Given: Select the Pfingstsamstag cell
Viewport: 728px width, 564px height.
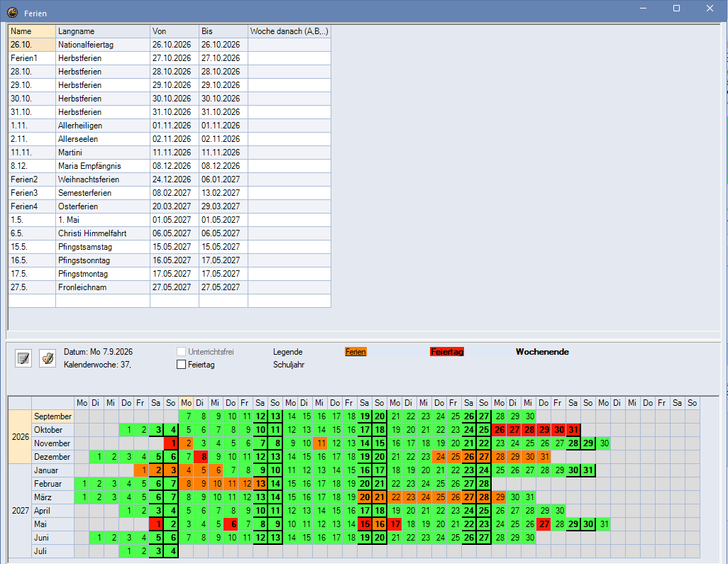Looking at the screenshot, I should pos(103,246).
